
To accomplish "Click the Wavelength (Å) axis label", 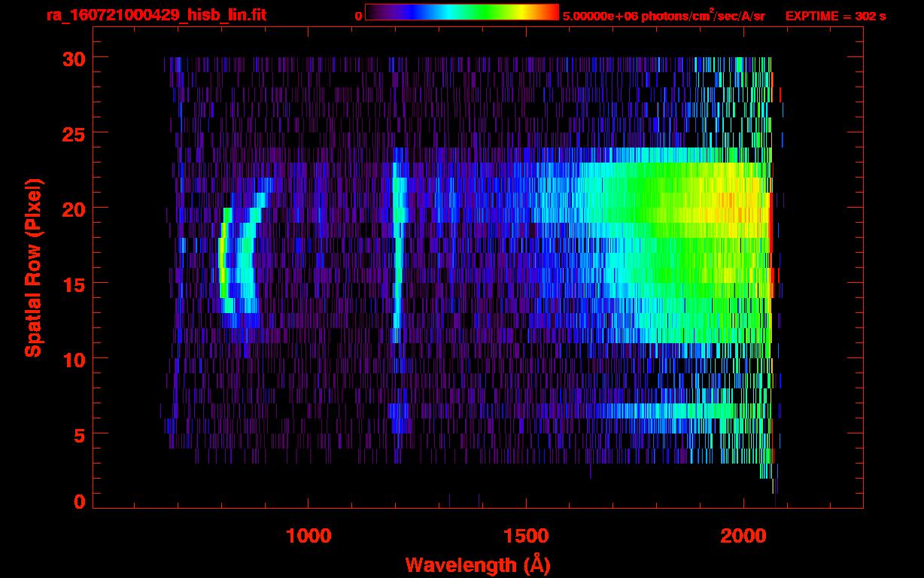I will 473,564.
